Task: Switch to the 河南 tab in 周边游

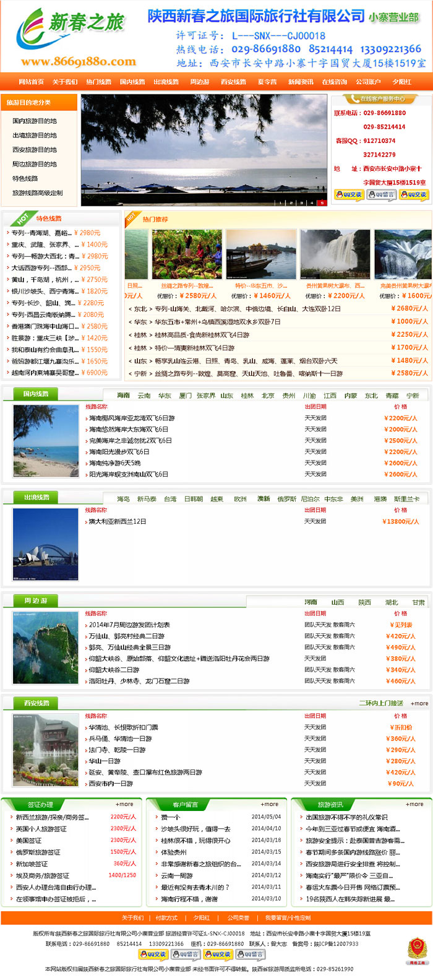Action: (311, 602)
